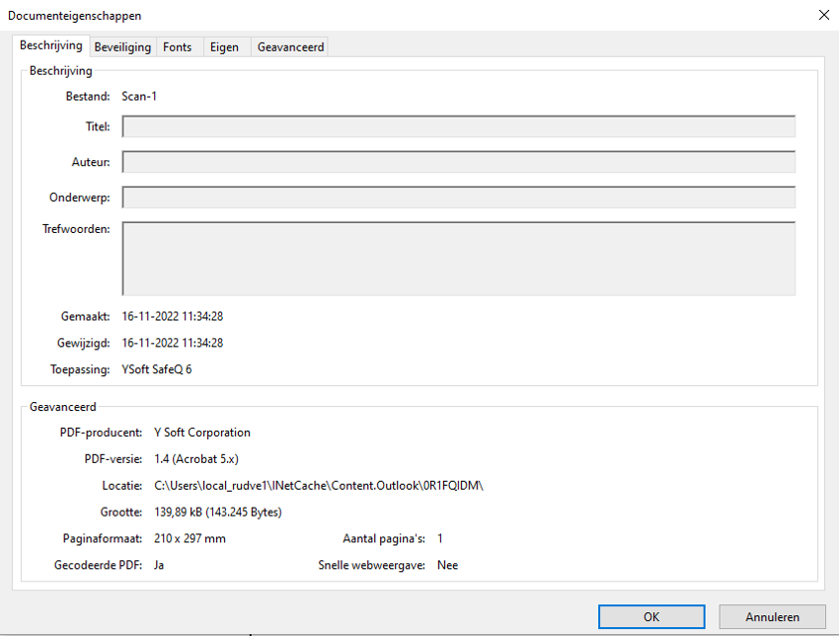Click the file name Scan-1
The width and height of the screenshot is (840, 637).
pos(139,97)
